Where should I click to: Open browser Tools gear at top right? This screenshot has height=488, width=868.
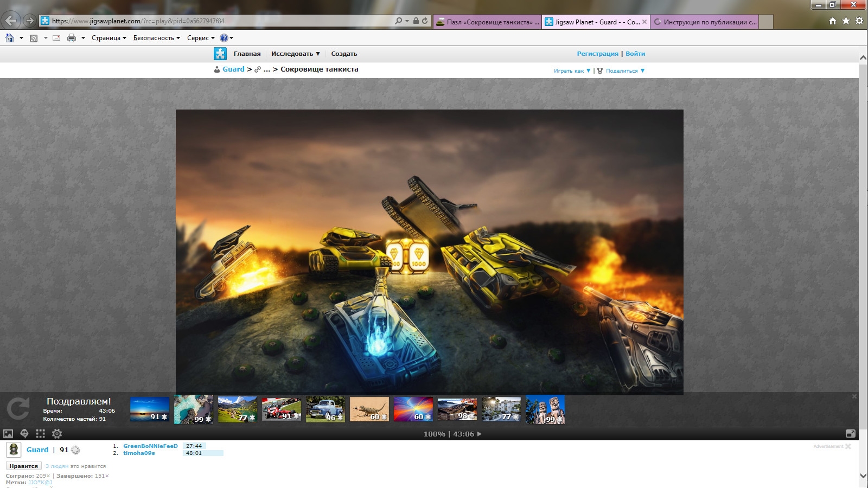[859, 21]
